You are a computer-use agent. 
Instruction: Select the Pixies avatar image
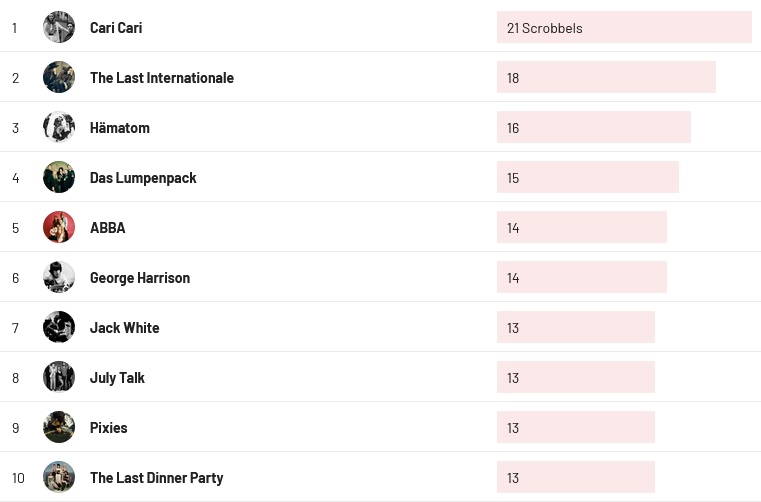click(59, 427)
